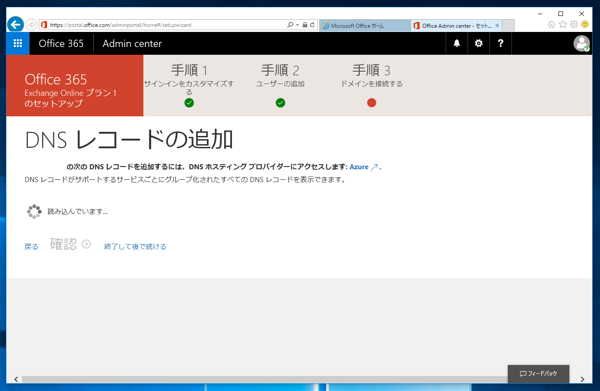The image size is (600, 391).
Task: Click the 確認 button
Action: [x=70, y=244]
